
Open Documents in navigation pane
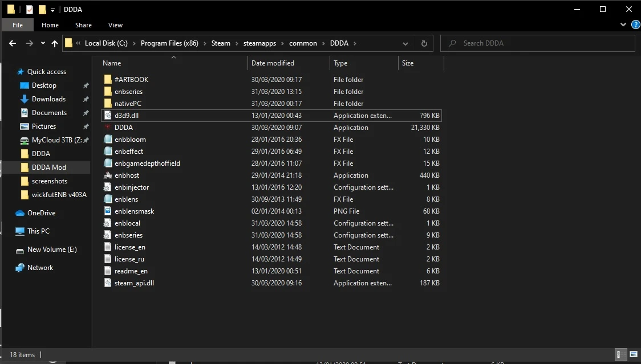(x=49, y=113)
